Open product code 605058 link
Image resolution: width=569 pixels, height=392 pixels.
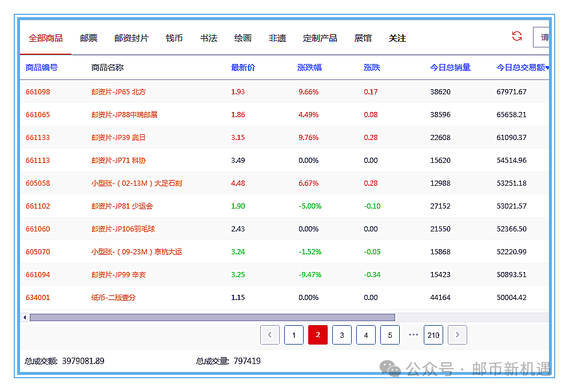[38, 183]
